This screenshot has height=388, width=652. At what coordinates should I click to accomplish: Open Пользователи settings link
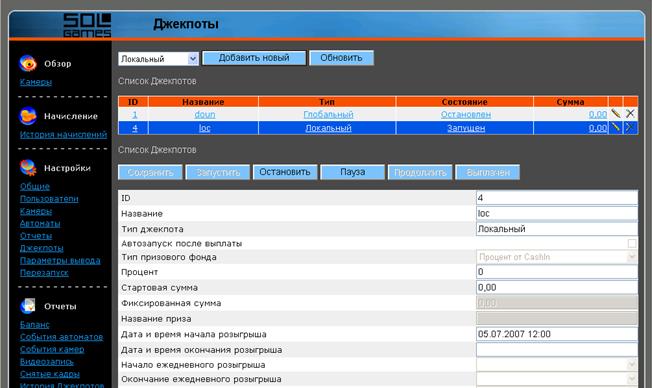pos(49,199)
